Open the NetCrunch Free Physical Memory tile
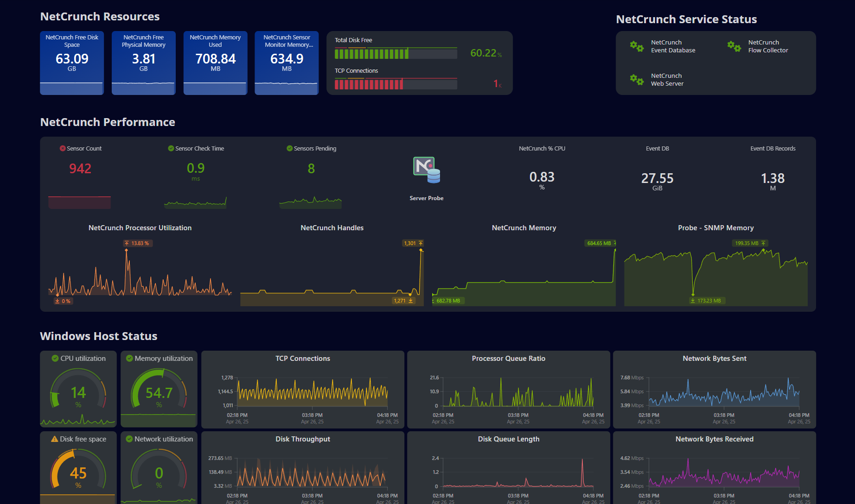 (x=144, y=63)
